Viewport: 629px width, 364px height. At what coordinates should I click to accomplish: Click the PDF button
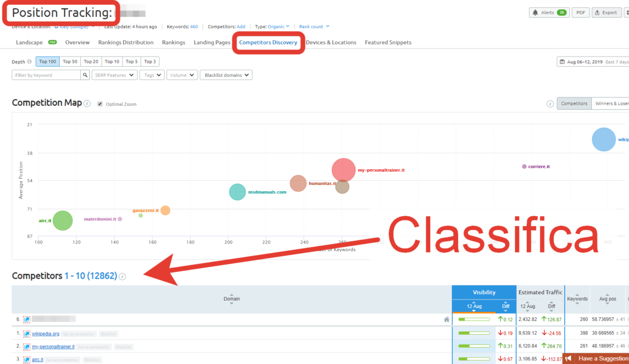coord(580,13)
